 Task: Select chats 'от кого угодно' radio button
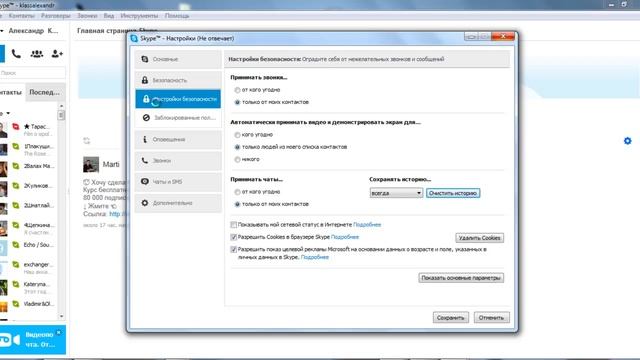click(x=237, y=192)
